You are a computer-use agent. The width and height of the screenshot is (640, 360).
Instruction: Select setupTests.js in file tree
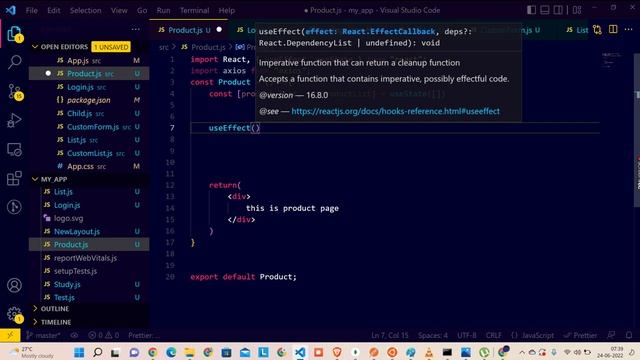point(89,271)
